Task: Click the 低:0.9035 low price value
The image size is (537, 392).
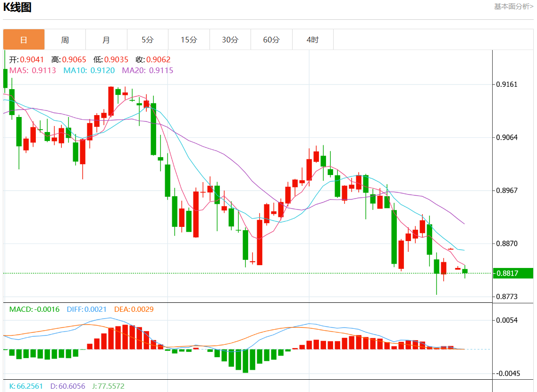Action: point(110,59)
